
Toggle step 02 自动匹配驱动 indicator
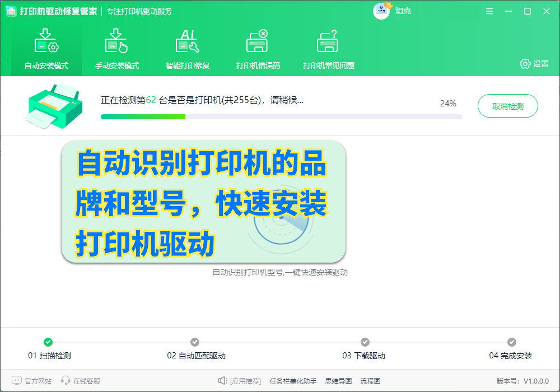point(195,342)
